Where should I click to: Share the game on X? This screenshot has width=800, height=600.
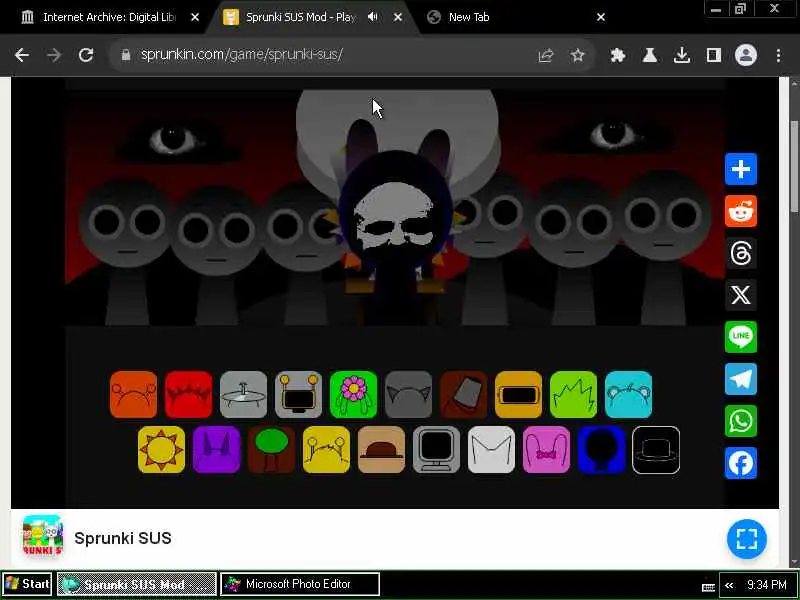741,295
